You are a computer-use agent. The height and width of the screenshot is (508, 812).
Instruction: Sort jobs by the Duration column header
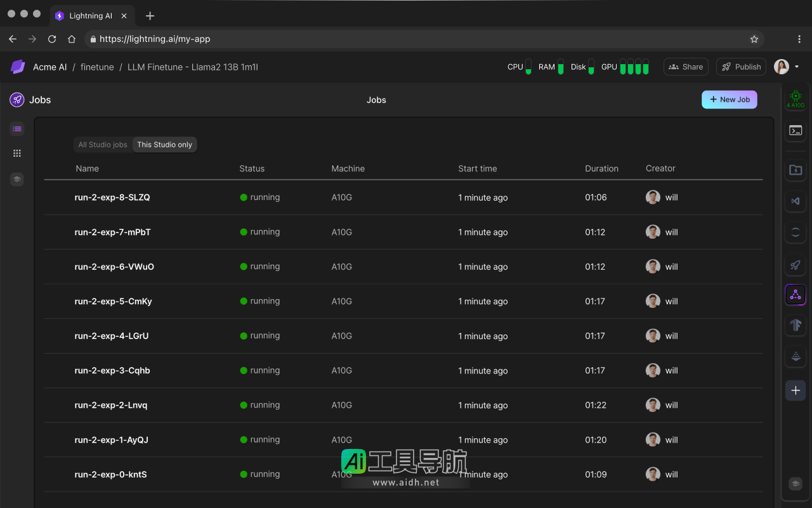601,168
